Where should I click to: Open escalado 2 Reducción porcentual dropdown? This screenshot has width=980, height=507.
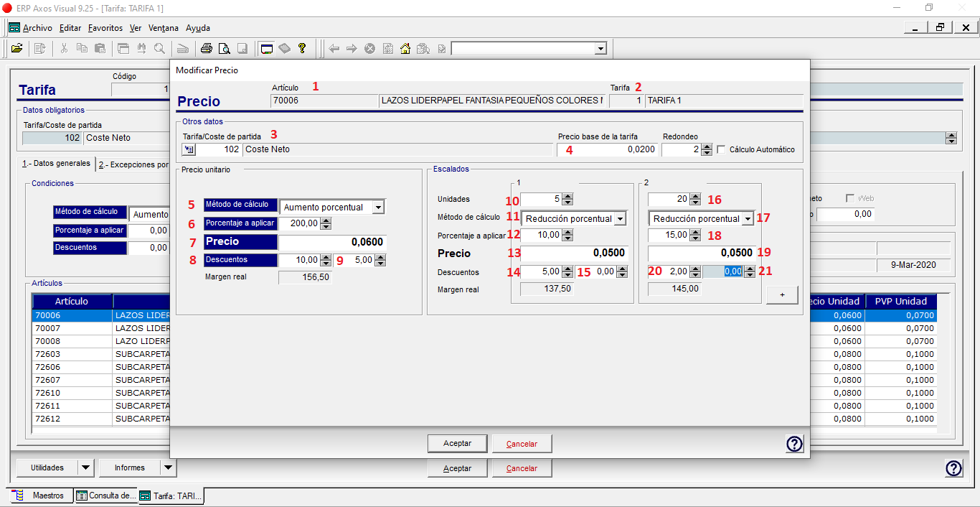point(748,218)
